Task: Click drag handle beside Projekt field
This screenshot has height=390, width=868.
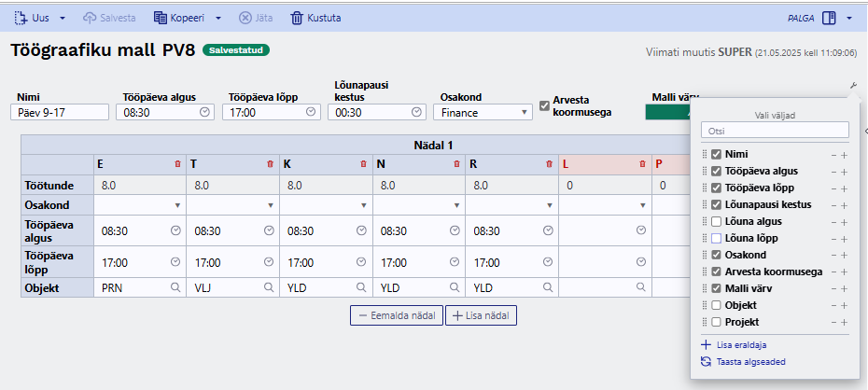Action: coord(705,322)
